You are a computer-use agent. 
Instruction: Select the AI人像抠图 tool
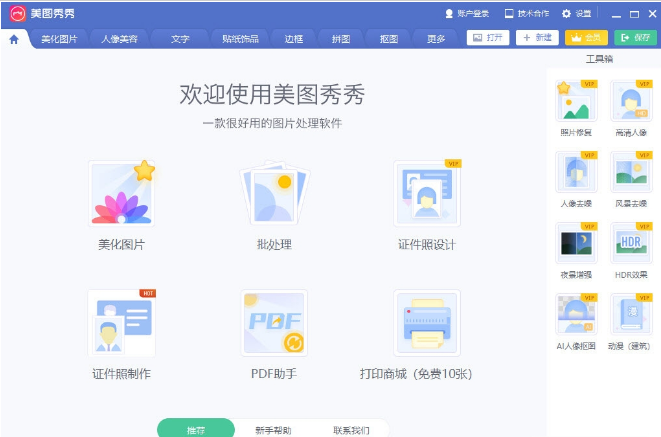(576, 315)
